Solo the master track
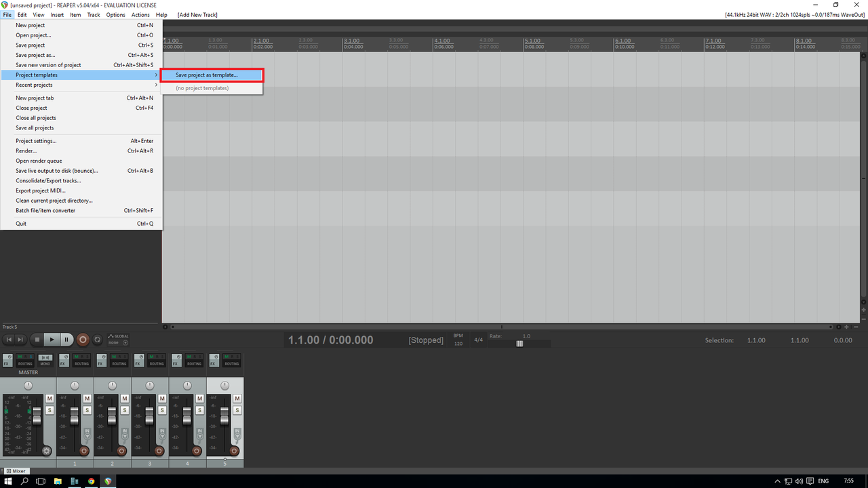Image resolution: width=868 pixels, height=488 pixels. [x=50, y=410]
